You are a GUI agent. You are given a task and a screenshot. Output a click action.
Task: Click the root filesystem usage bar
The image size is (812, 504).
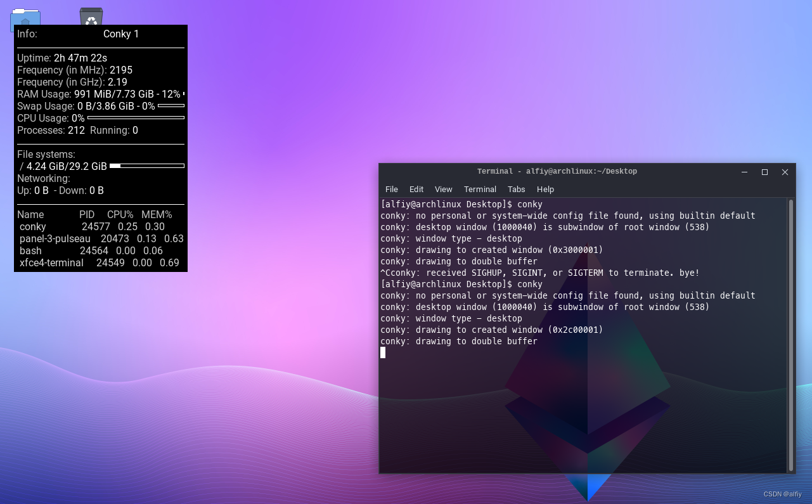(x=147, y=166)
